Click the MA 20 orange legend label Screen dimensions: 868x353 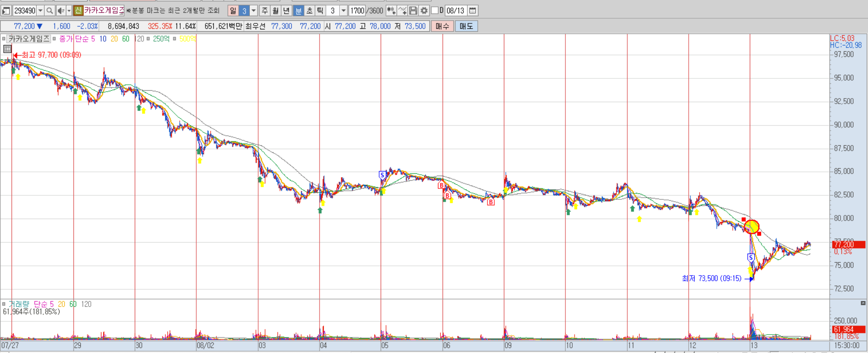point(114,39)
